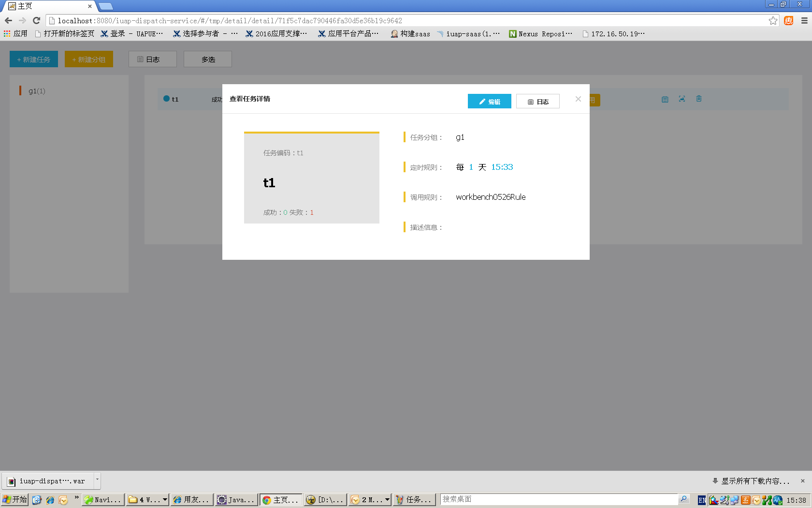Image resolution: width=812 pixels, height=508 pixels.
Task: Click the browser back arrow
Action: [8, 20]
